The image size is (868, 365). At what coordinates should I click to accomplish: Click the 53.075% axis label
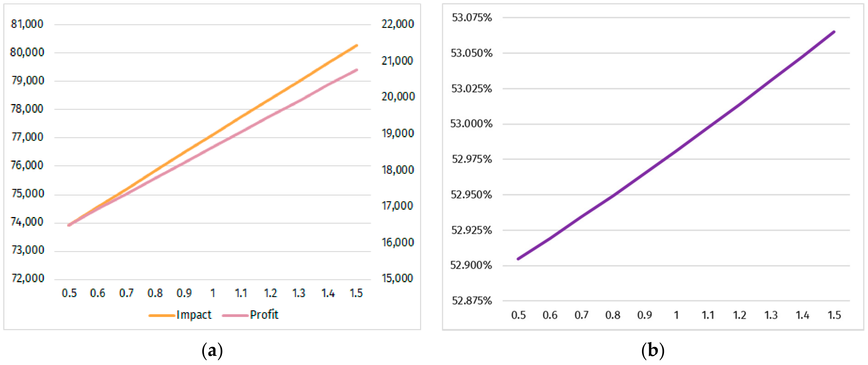click(x=472, y=18)
